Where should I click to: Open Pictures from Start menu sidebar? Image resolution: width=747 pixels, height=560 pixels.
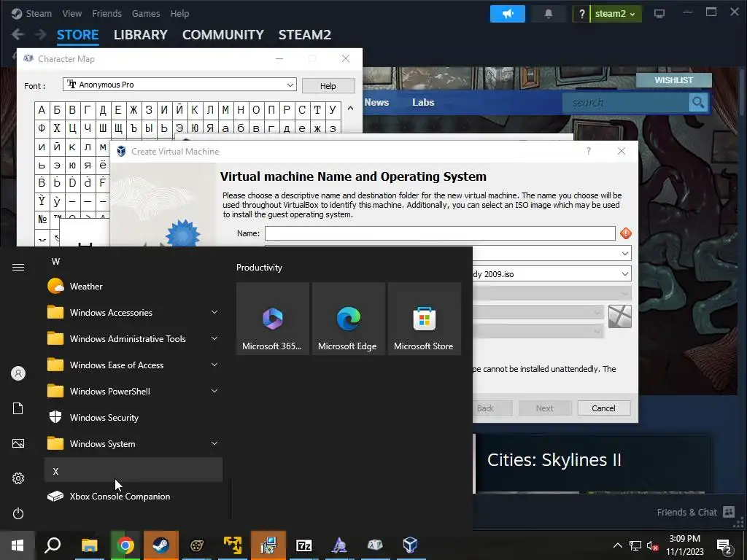coord(18,443)
